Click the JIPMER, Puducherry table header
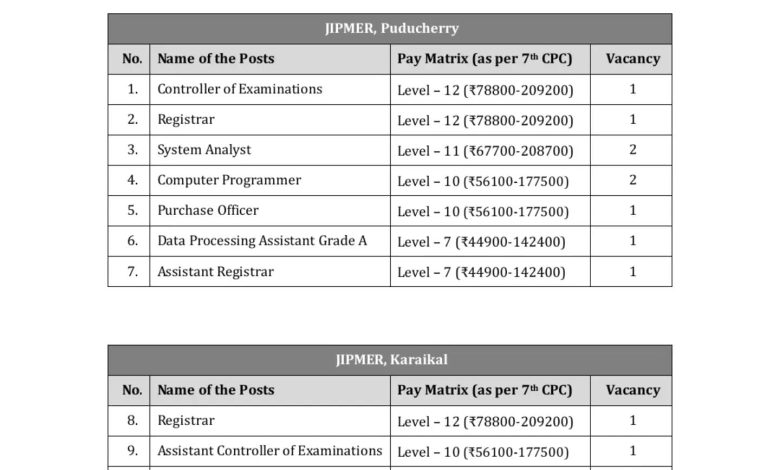780x470 pixels. coord(390,29)
